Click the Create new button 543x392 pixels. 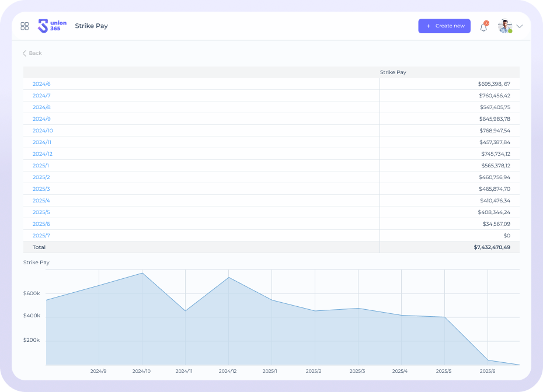pyautogui.click(x=444, y=26)
